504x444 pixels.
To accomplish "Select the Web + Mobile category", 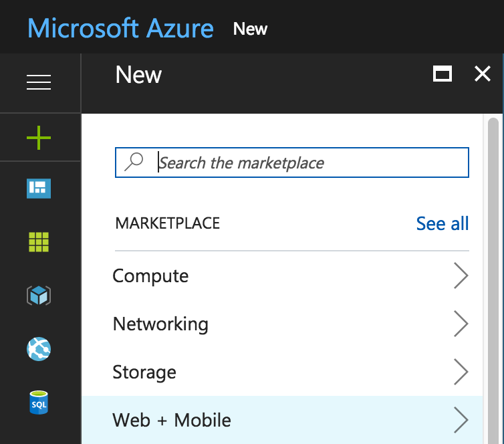I will coord(282,420).
